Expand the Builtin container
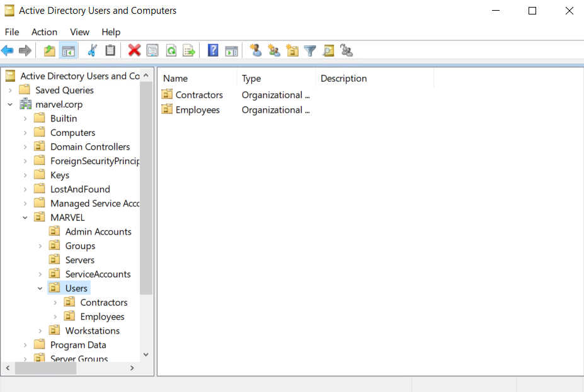The image size is (584, 392). coord(25,119)
